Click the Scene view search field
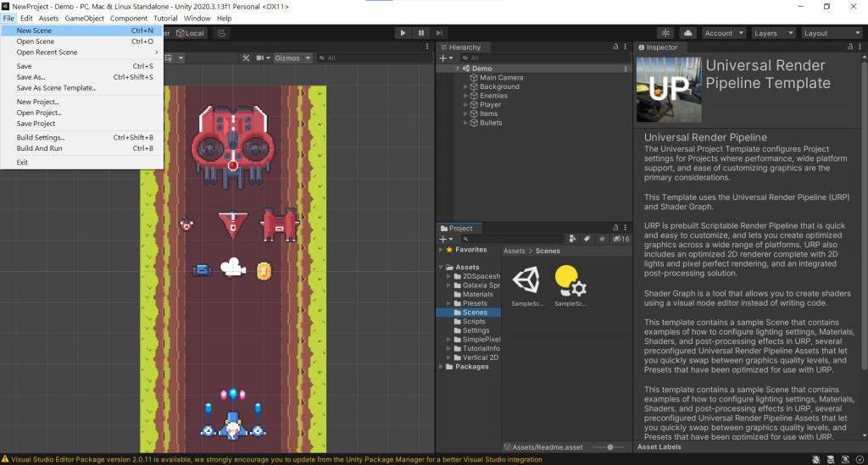 [x=375, y=58]
